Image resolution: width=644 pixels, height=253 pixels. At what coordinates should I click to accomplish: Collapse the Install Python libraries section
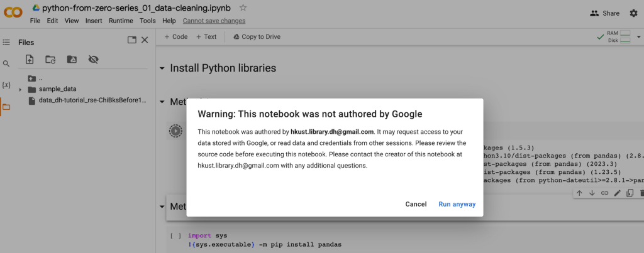click(162, 68)
